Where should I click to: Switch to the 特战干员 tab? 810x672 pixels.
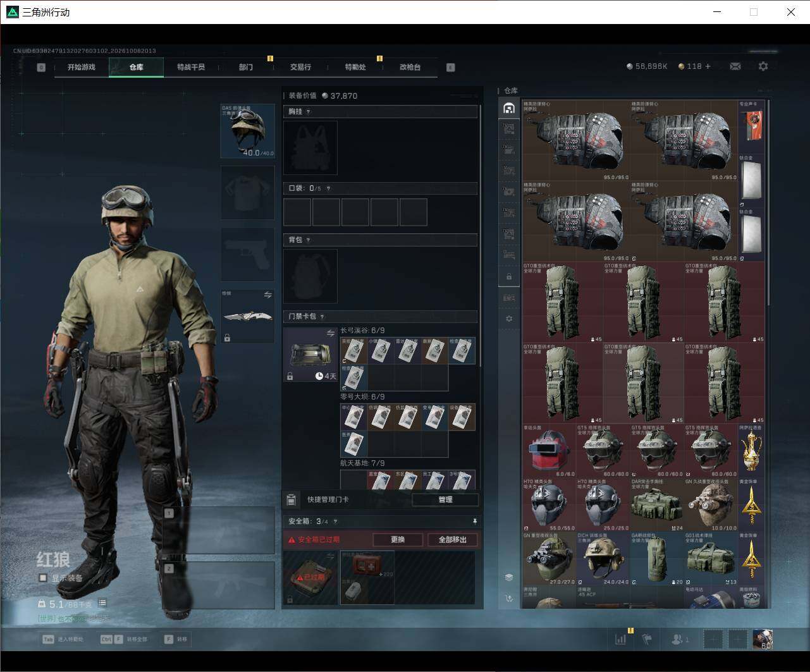click(x=191, y=67)
